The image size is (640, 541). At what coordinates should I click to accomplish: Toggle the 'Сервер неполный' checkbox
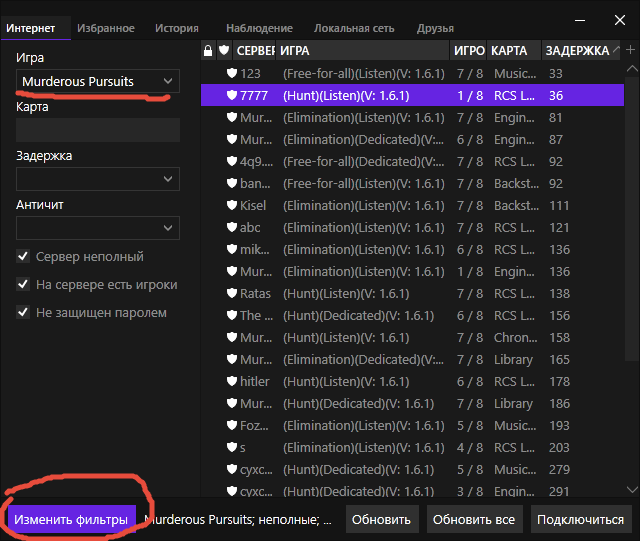point(23,256)
